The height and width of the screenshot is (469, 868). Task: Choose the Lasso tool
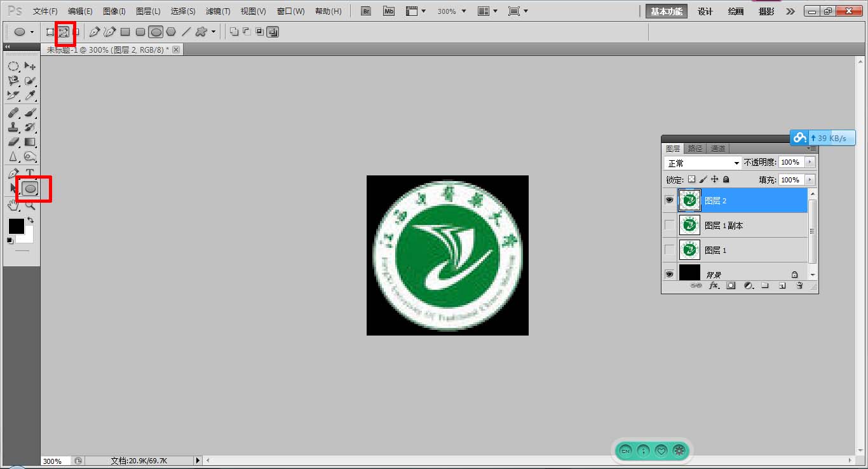[x=13, y=81]
